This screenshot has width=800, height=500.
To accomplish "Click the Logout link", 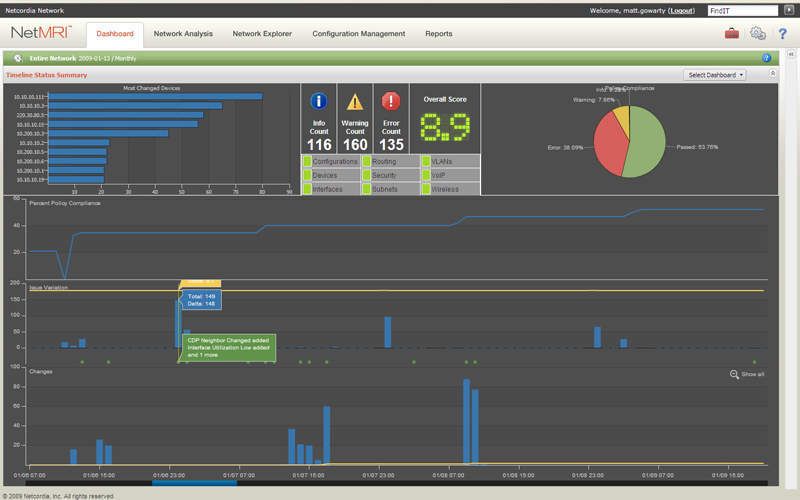I will tap(682, 11).
